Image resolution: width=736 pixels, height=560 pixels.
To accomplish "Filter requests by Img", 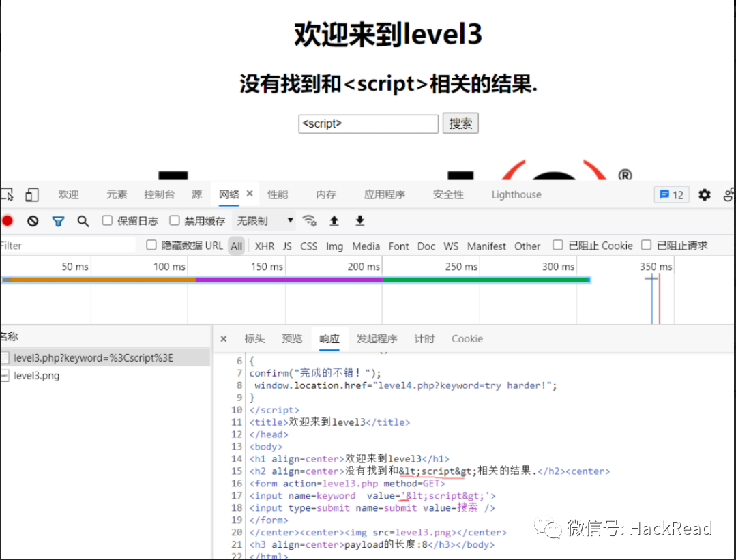I will click(x=335, y=246).
